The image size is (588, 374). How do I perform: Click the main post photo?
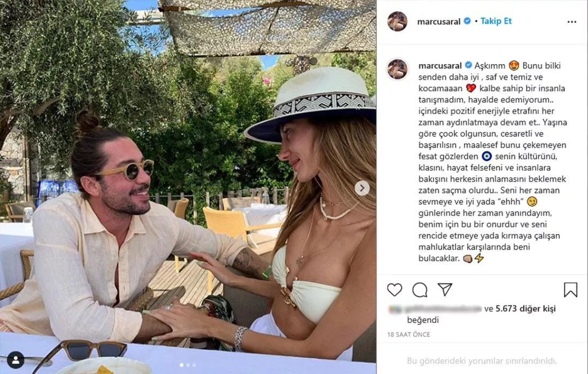coord(188,187)
